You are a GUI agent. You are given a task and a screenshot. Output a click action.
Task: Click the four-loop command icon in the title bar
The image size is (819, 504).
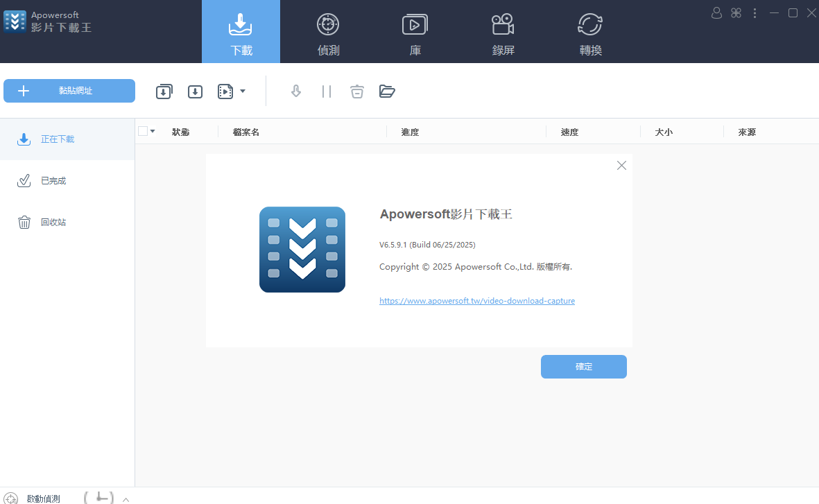coord(736,13)
